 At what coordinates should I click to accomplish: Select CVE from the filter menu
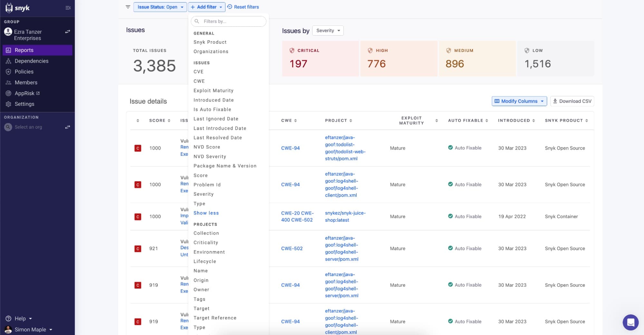[x=198, y=72]
